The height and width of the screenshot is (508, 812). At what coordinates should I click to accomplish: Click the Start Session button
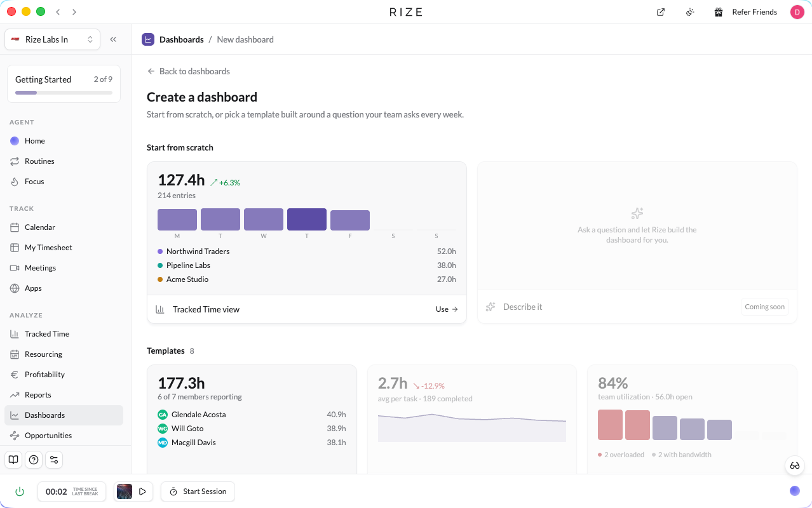point(198,491)
